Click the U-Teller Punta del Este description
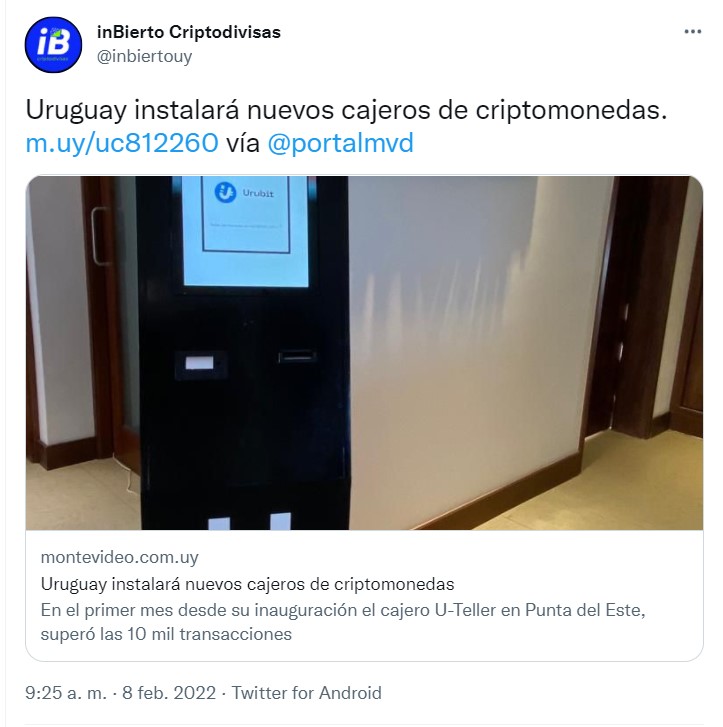Image resolution: width=723 pixels, height=727 pixels. point(343,622)
